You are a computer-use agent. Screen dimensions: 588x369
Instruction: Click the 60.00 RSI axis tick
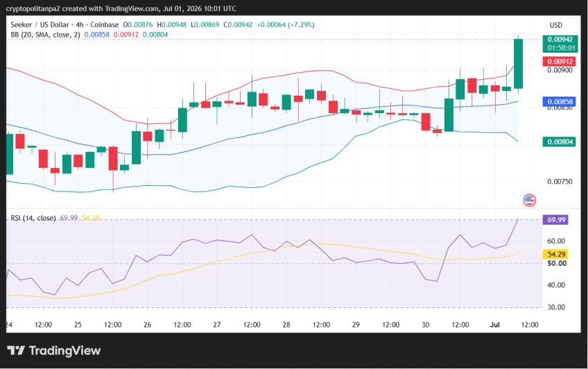(557, 241)
